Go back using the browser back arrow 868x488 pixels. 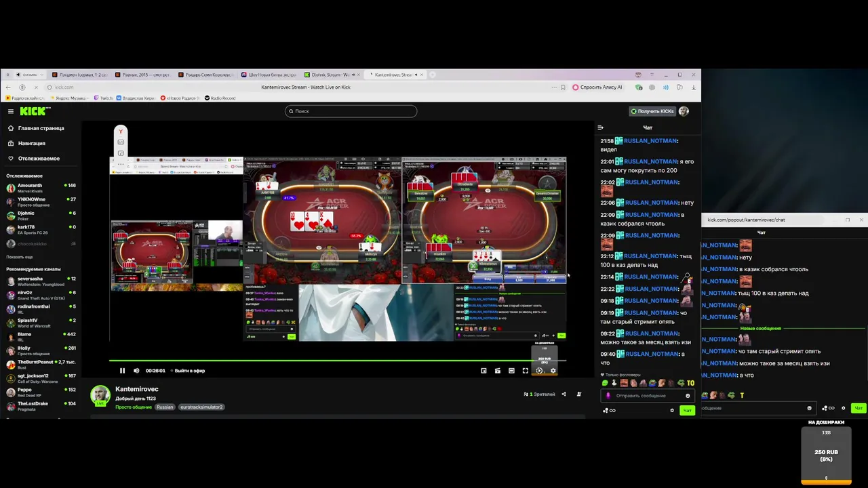(8, 87)
